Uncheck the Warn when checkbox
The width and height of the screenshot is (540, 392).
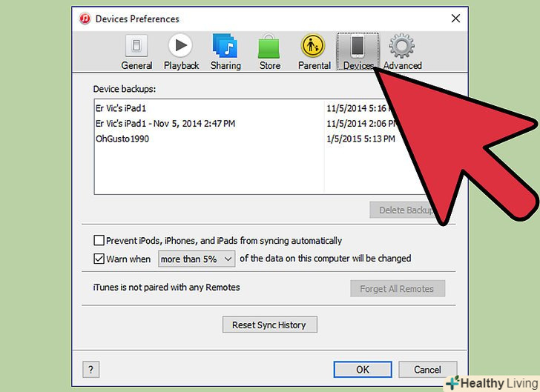click(99, 259)
